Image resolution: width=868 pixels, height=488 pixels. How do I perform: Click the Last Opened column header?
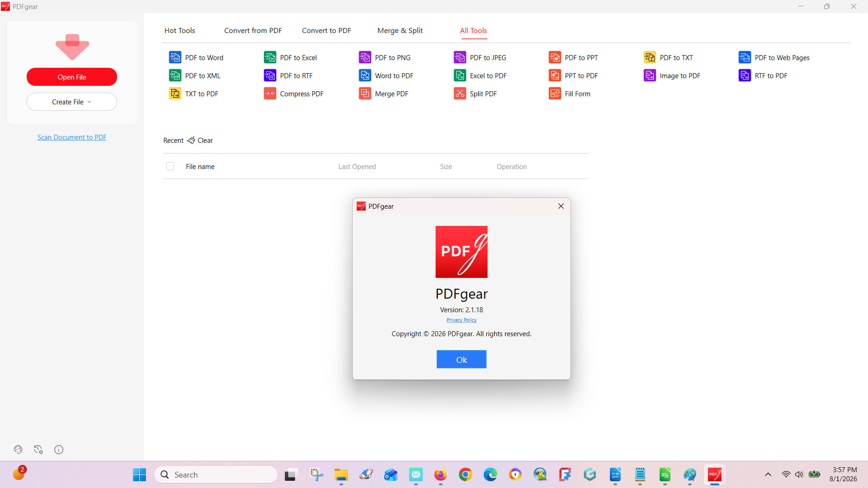[x=357, y=167]
